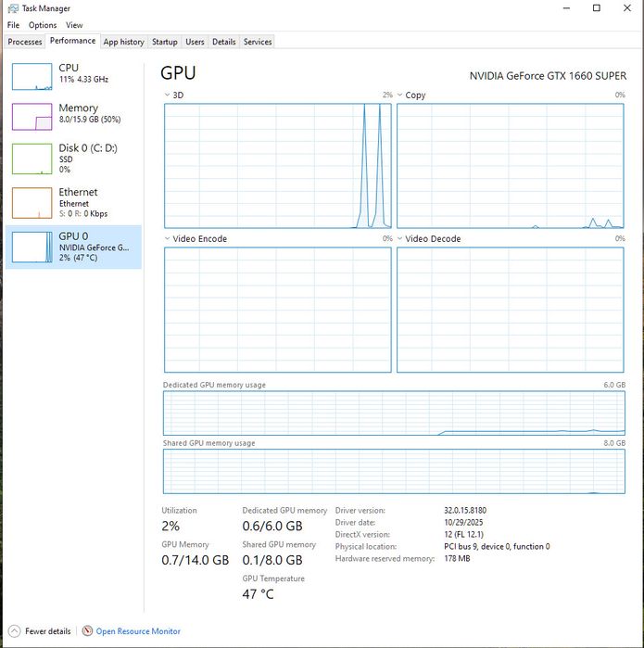This screenshot has width=644, height=648.
Task: Click the NVIDIA GeForce GTX 1660 SUPER heading
Action: (x=548, y=76)
